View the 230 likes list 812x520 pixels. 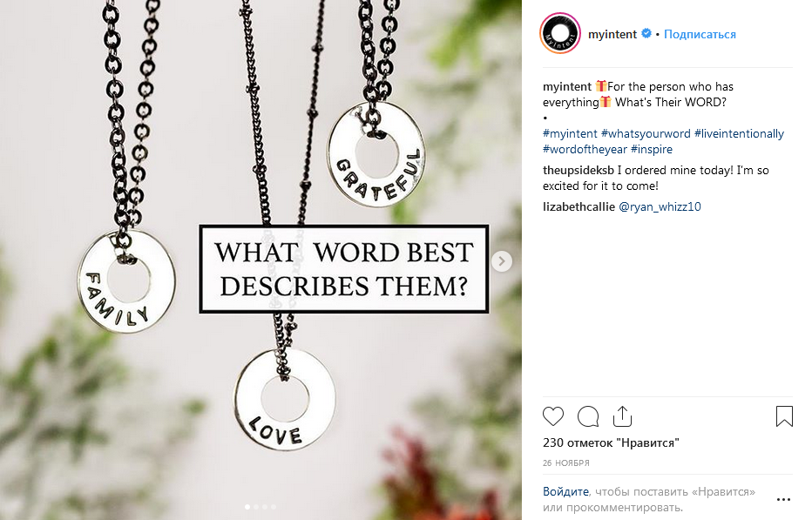[x=611, y=442]
